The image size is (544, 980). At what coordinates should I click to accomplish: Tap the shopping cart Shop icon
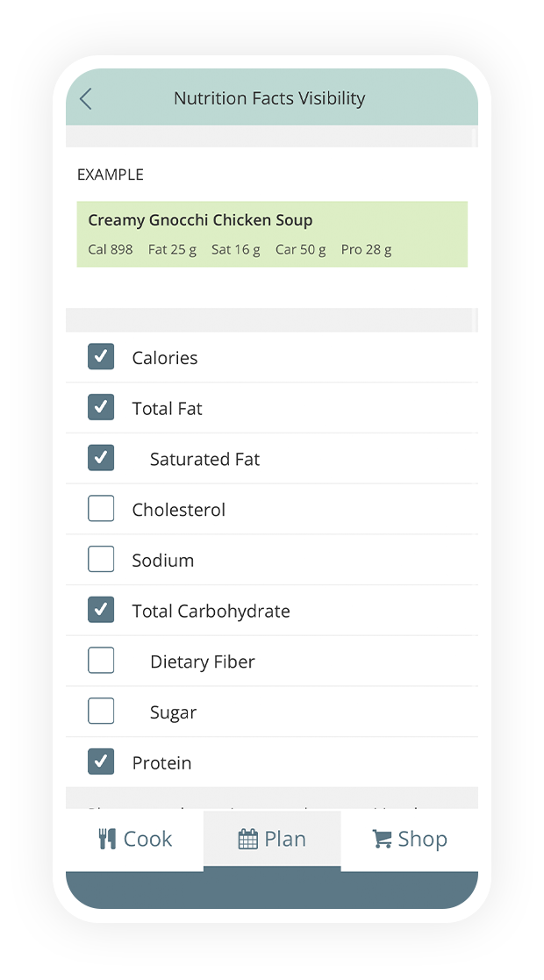click(382, 839)
